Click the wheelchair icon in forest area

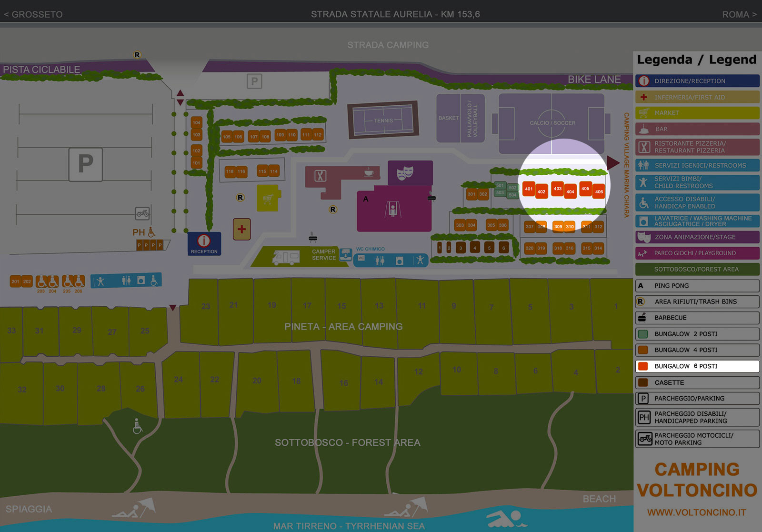click(138, 426)
